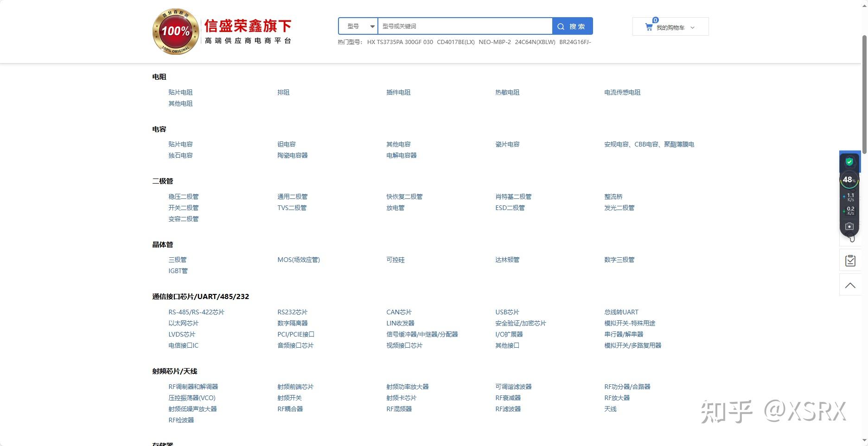Open the 电解电容器 category
This screenshot has width=868, height=446.
click(x=402, y=155)
